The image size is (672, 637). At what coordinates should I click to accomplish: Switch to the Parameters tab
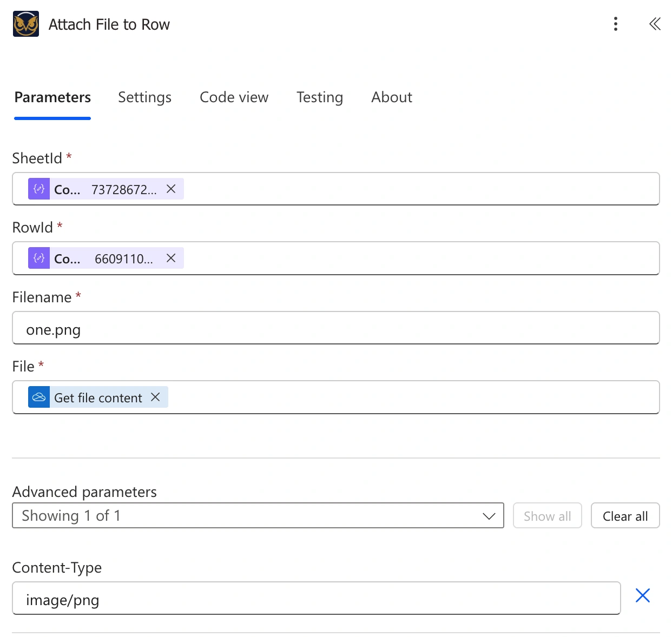point(52,97)
